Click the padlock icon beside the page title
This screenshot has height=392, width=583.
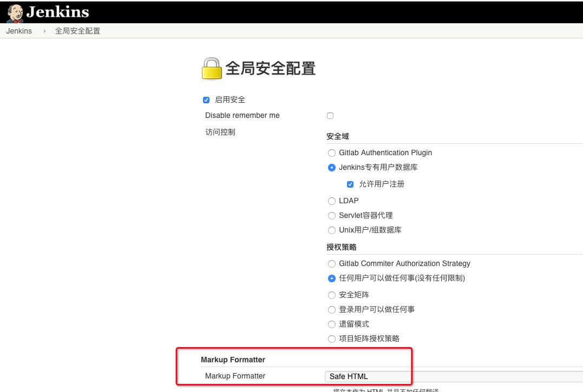[212, 68]
